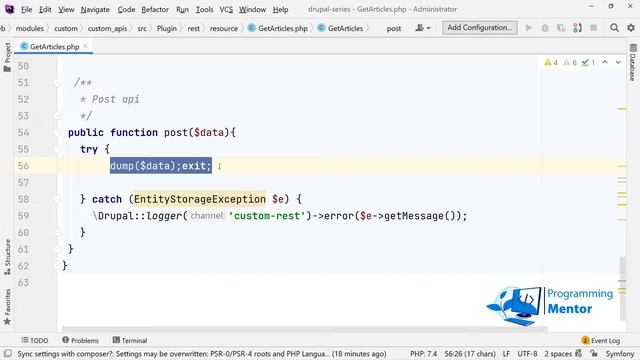Viewport: 640px width, 360px height.
Task: Open the Favorites tool window
Action: point(7,307)
